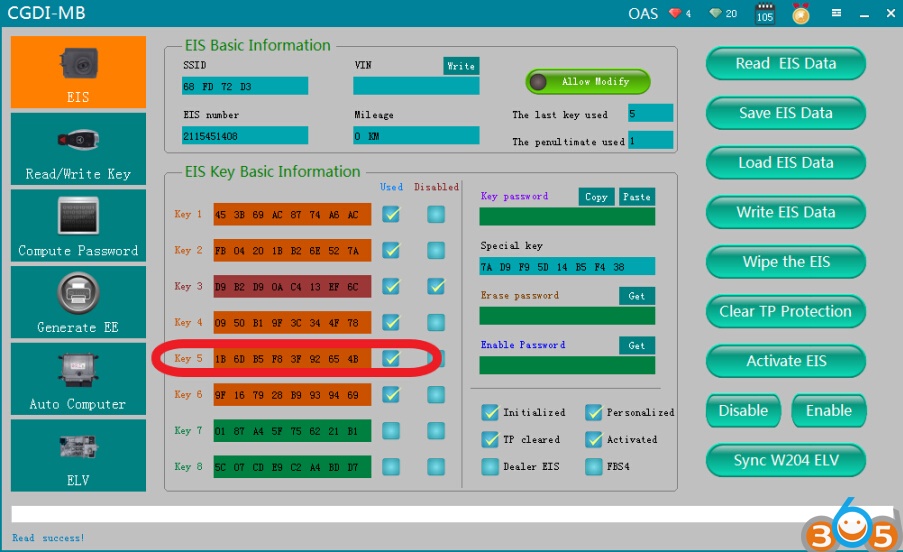Copy the key password
The width and height of the screenshot is (903, 552).
pyautogui.click(x=597, y=197)
